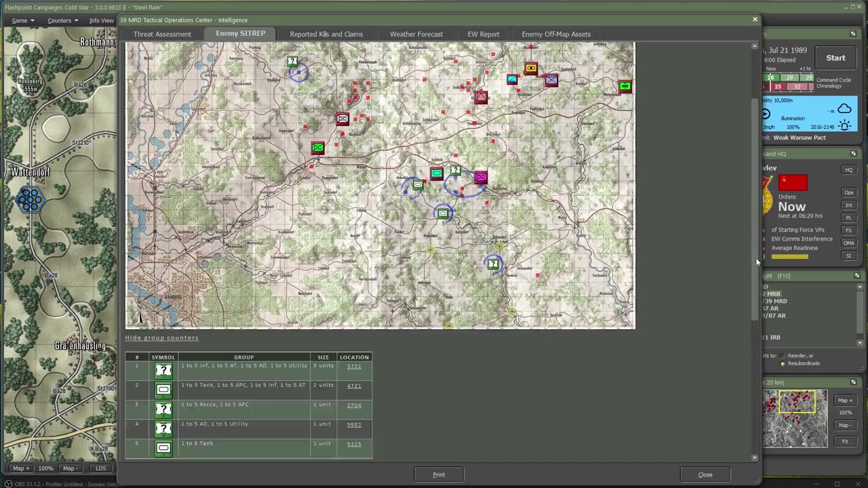The image size is (868, 488).
Task: Click the magenta enemy unit counter on map
Action: coord(481,178)
